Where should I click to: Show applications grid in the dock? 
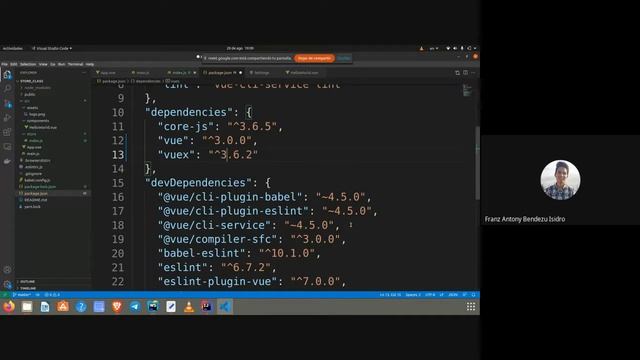471,307
